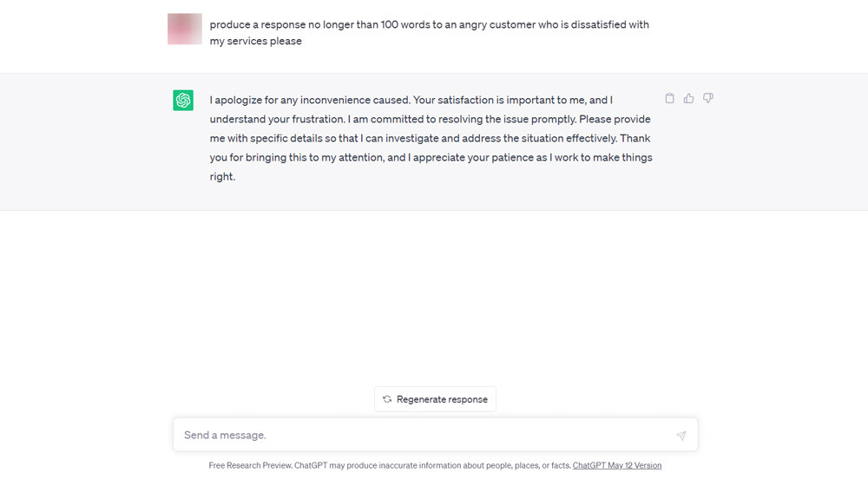Click the Regenerate response button label

442,400
